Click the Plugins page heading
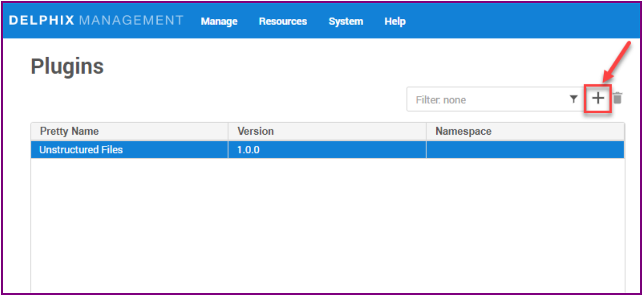644x295 pixels. (67, 66)
